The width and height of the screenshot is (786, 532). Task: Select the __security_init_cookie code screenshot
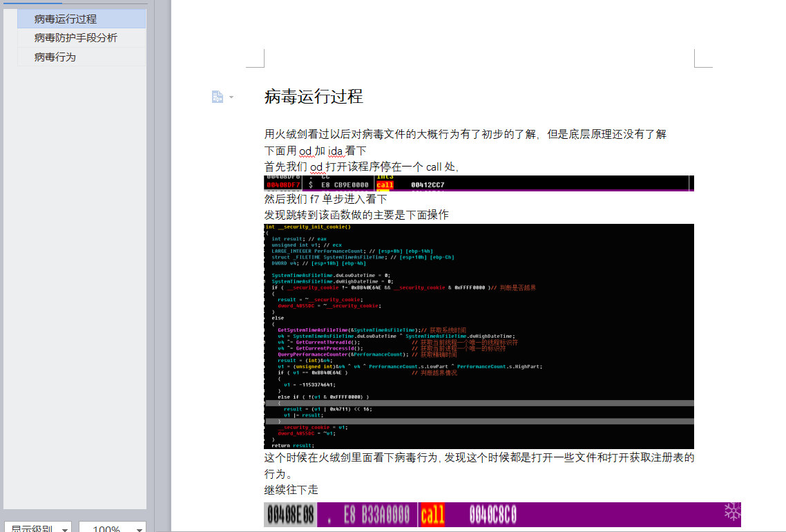479,336
